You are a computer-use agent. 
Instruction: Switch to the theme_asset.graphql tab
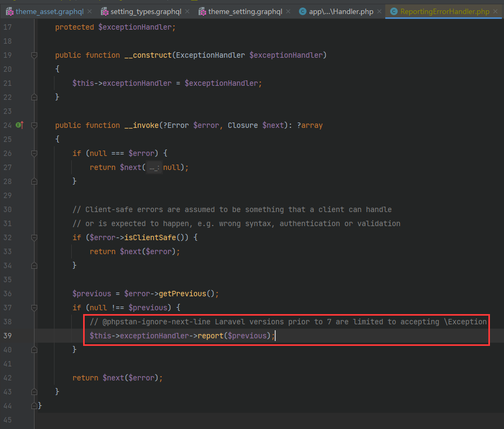click(49, 12)
